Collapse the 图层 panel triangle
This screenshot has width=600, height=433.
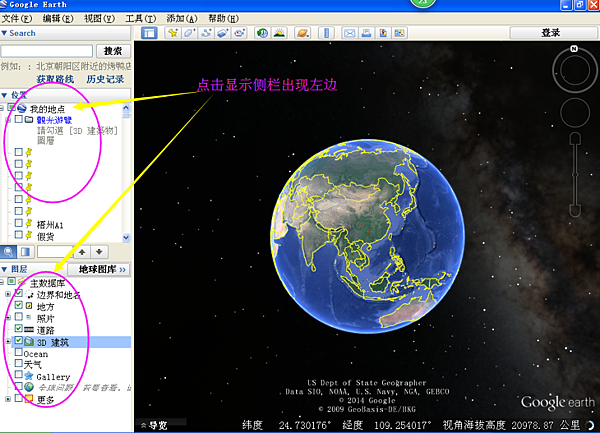[x=4, y=269]
